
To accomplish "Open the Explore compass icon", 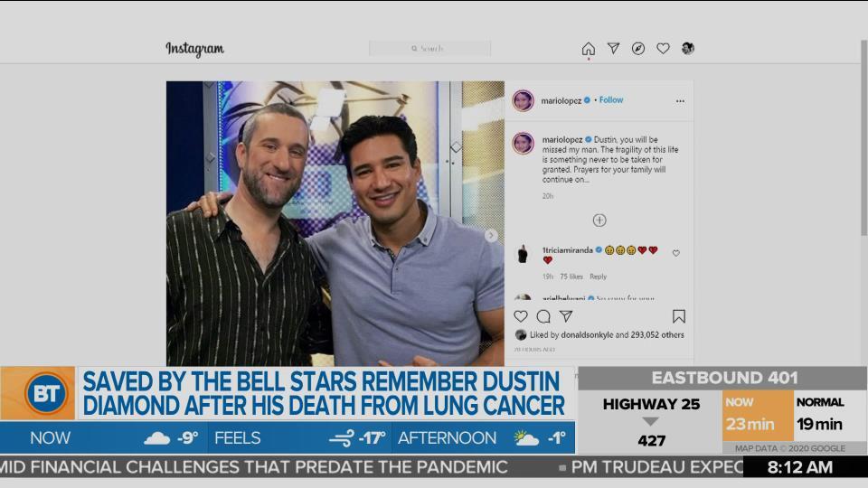I will tap(638, 49).
